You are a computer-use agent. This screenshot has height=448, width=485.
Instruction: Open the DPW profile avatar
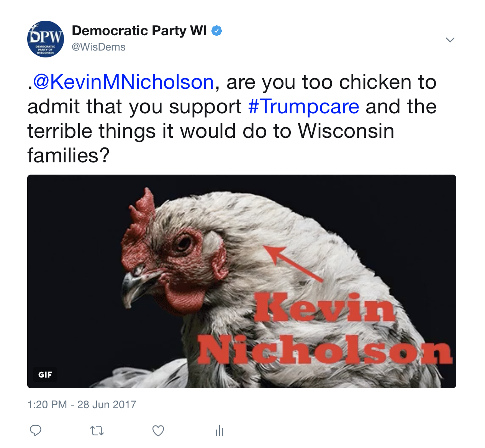(46, 39)
